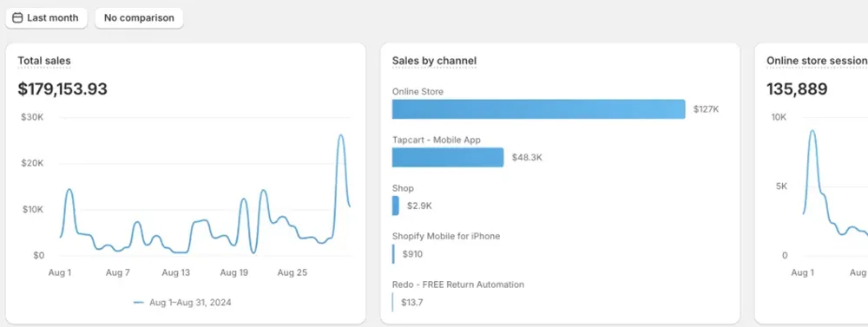
Task: Click the Aug 19 label on sales chart axis
Action: click(x=234, y=272)
